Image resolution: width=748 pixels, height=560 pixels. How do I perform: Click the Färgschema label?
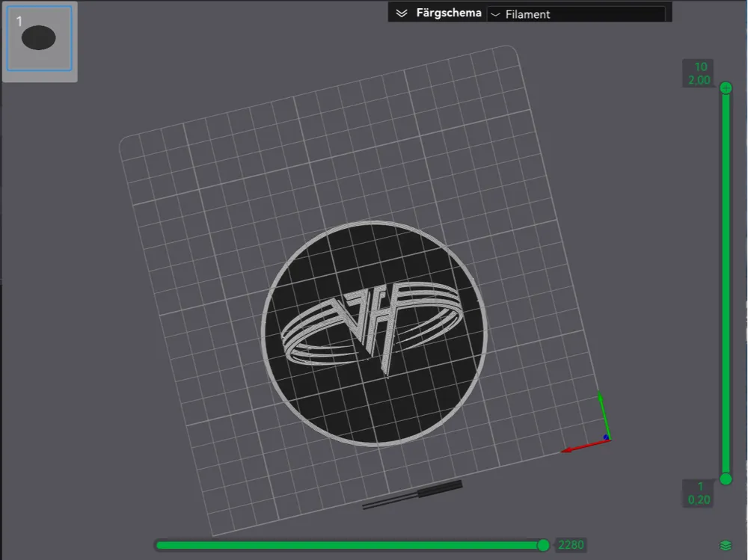449,13
